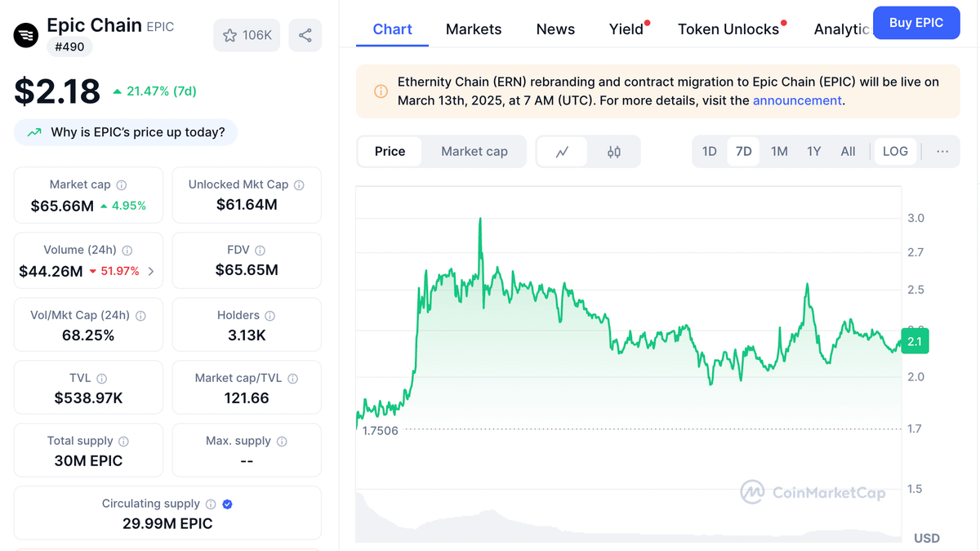Click the 1.7506 starting price label on chart
Image resolution: width=980 pixels, height=551 pixels.
click(380, 430)
